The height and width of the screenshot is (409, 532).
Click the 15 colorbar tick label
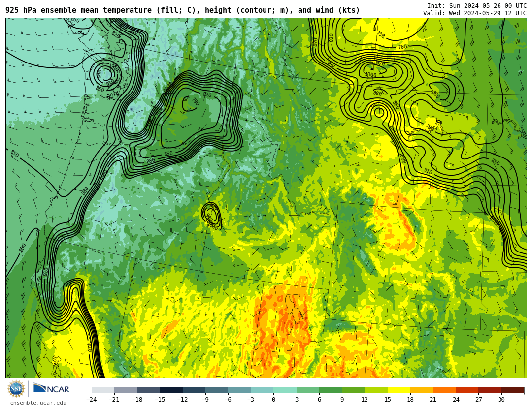click(x=388, y=400)
